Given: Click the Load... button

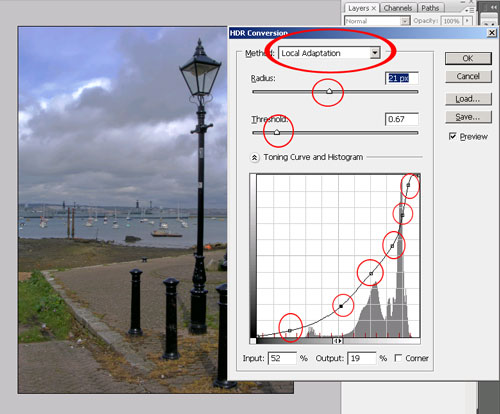Looking at the screenshot, I should tap(468, 99).
